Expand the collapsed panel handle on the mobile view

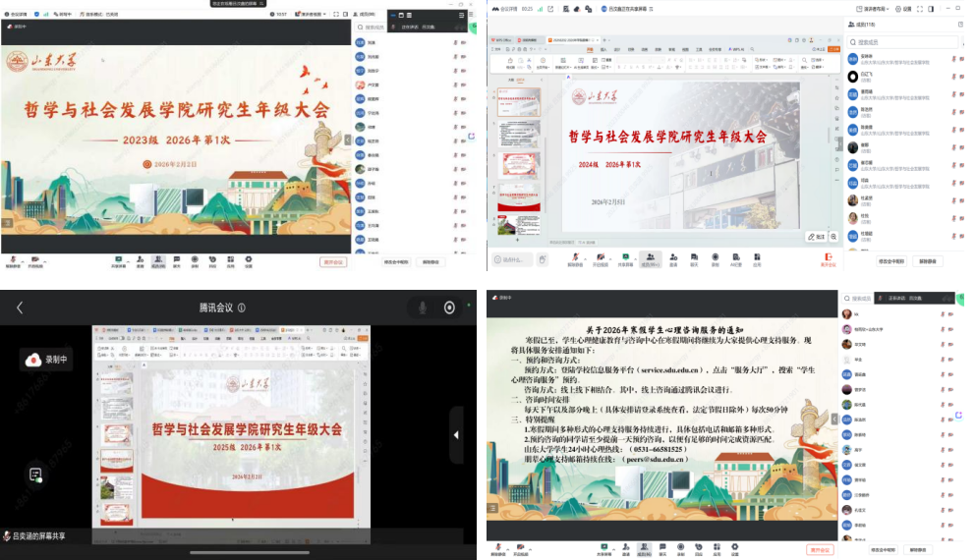coord(455,435)
